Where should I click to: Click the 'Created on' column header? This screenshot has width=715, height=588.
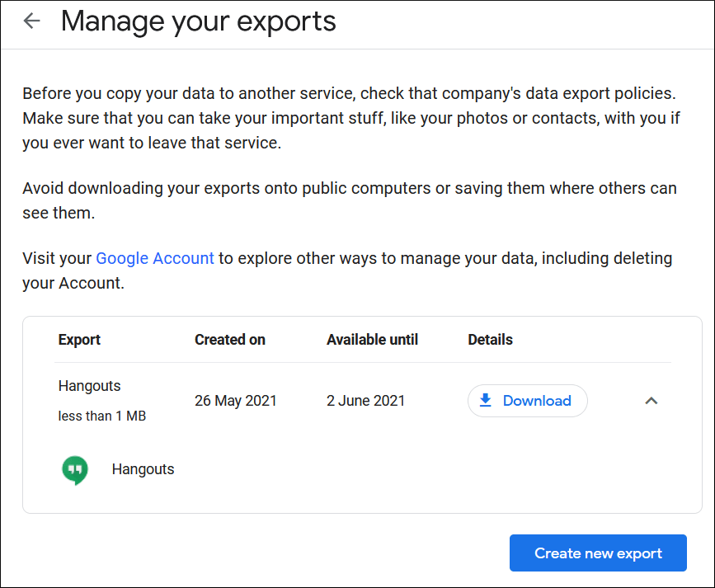point(230,340)
